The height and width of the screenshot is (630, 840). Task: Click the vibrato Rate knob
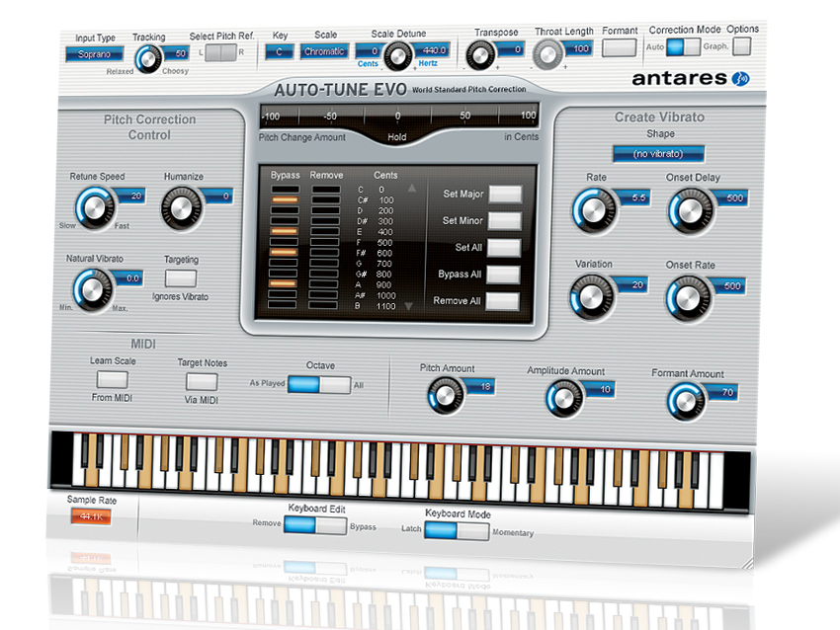coord(595,211)
